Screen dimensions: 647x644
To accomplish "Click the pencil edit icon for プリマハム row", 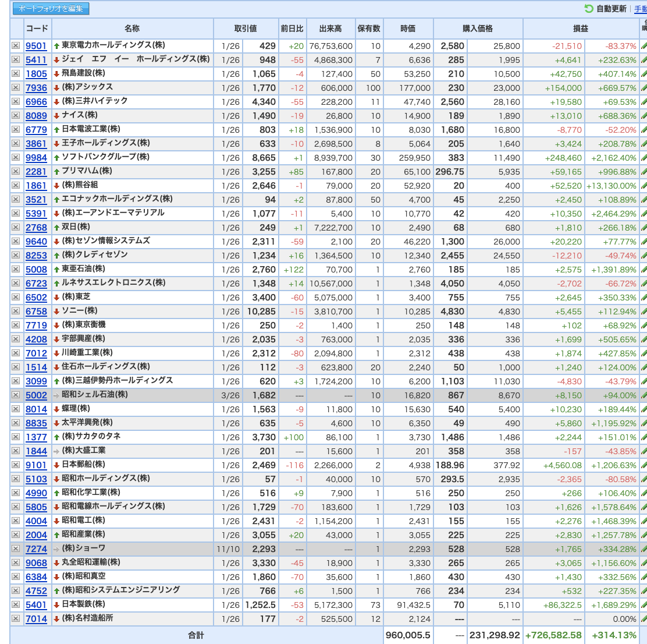I will pos(644,172).
